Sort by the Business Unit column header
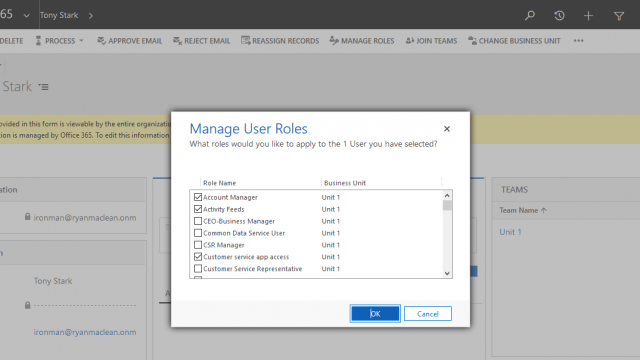The image size is (640, 360). coord(345,183)
